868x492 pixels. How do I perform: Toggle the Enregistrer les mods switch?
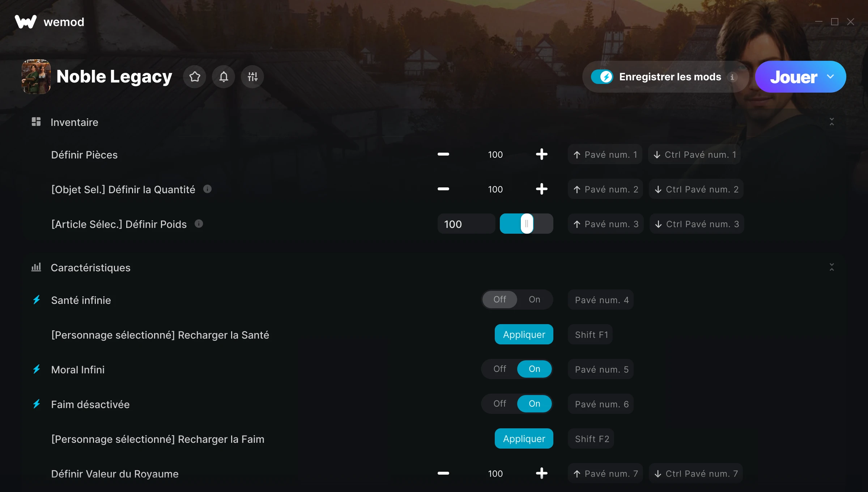(x=602, y=77)
